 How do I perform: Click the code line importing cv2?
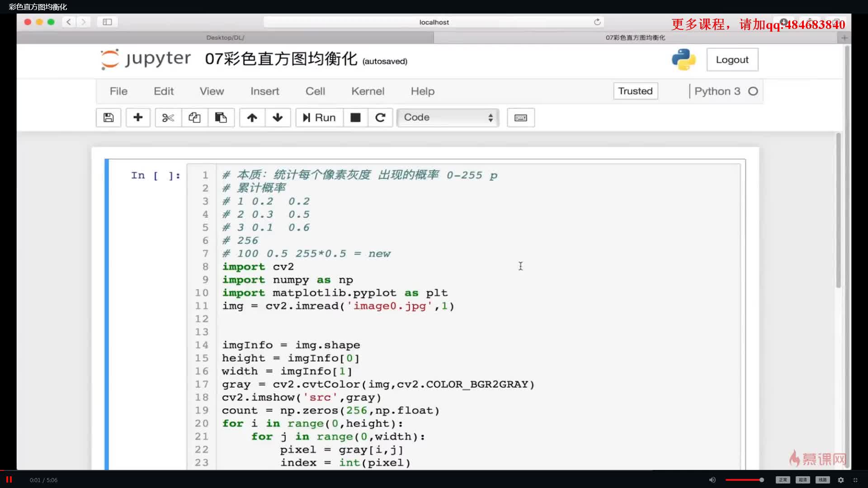[x=258, y=267]
